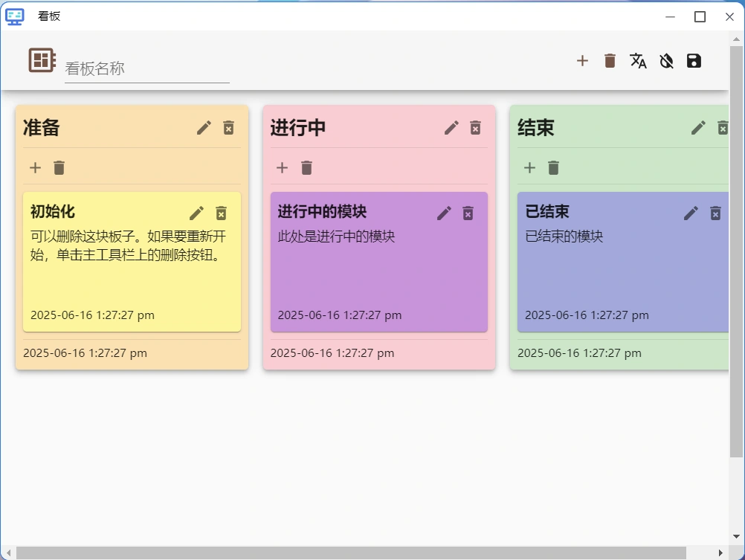Edit the 已结束 card
Viewport: 745px width, 560px height.
point(691,213)
